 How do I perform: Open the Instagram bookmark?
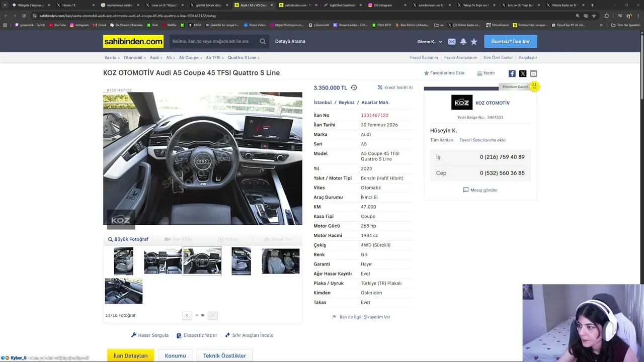pos(79,25)
